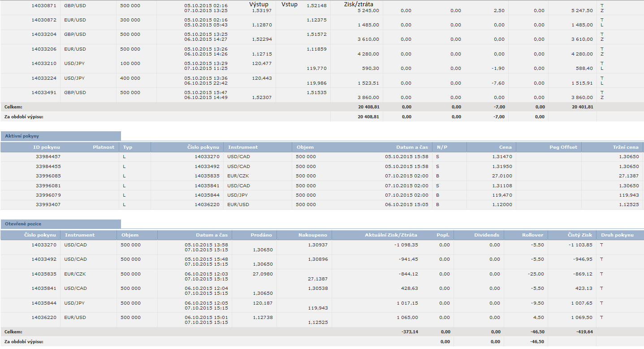Click the price value 1,31108

(504, 185)
